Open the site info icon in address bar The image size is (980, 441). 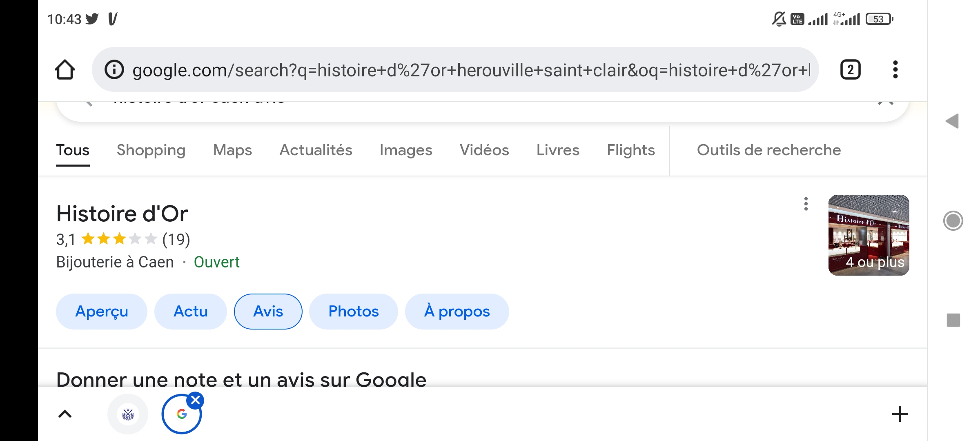[x=114, y=70]
